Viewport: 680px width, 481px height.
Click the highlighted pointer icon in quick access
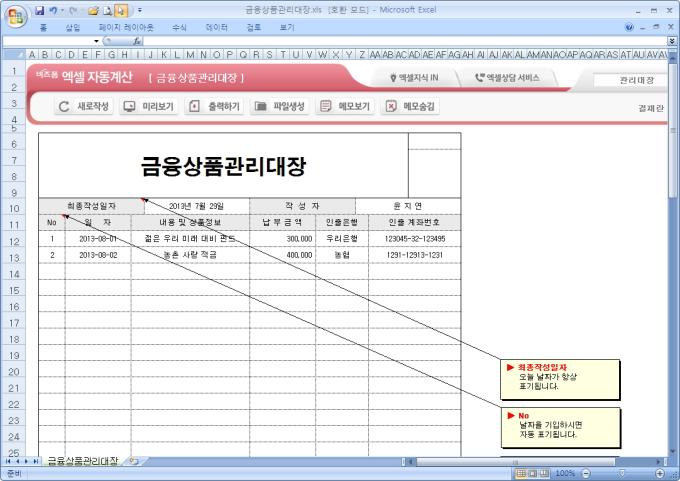[121, 10]
